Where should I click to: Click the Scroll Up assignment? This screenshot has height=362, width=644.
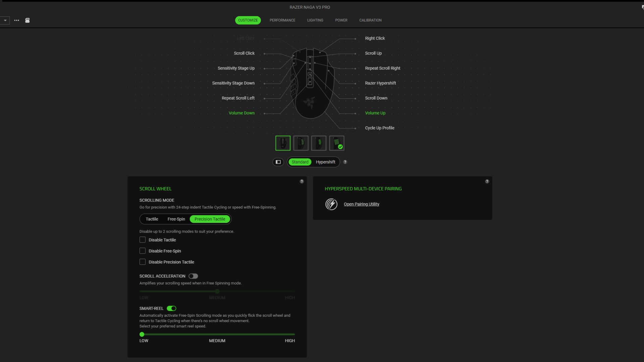point(373,53)
